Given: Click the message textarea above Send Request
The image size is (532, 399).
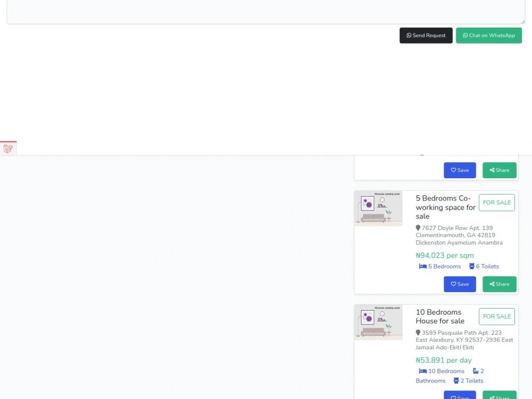Looking at the screenshot, I should (x=266, y=12).
